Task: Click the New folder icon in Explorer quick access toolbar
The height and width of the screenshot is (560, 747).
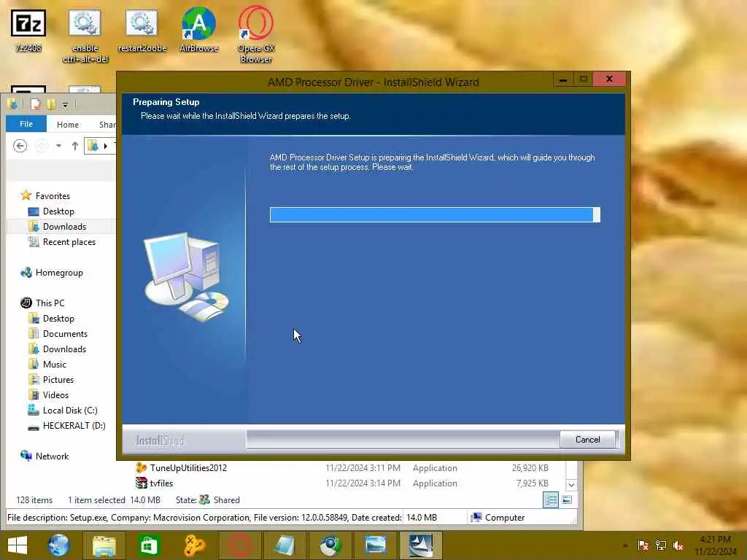Action: (50, 104)
